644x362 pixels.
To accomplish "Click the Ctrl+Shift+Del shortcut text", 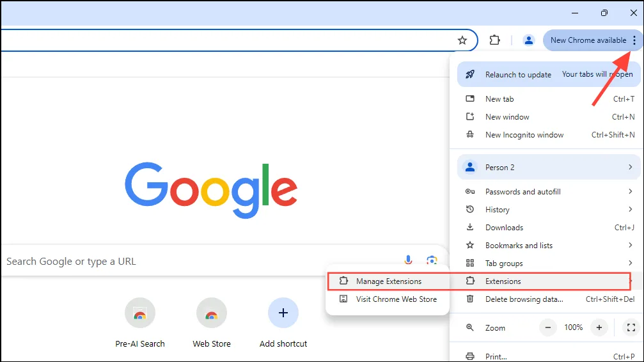I will [610, 299].
